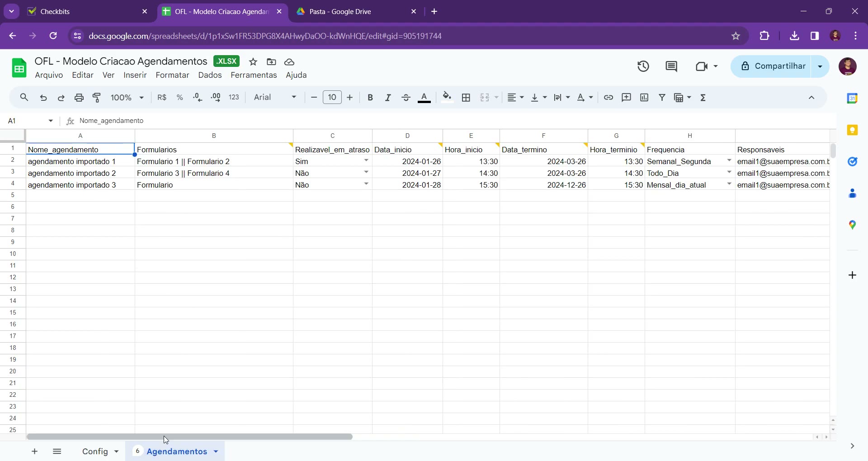Click the horizontal scrollbar thumb
This screenshot has height=461, width=868.
point(189,437)
